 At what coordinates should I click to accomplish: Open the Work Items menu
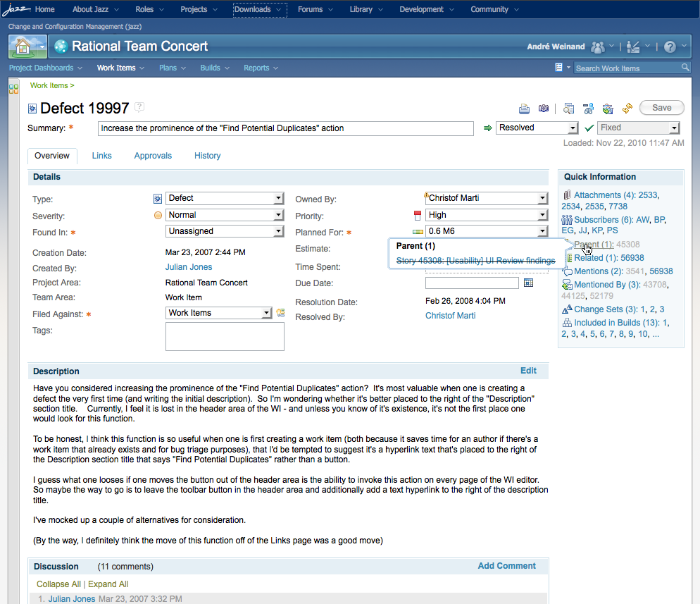[120, 68]
